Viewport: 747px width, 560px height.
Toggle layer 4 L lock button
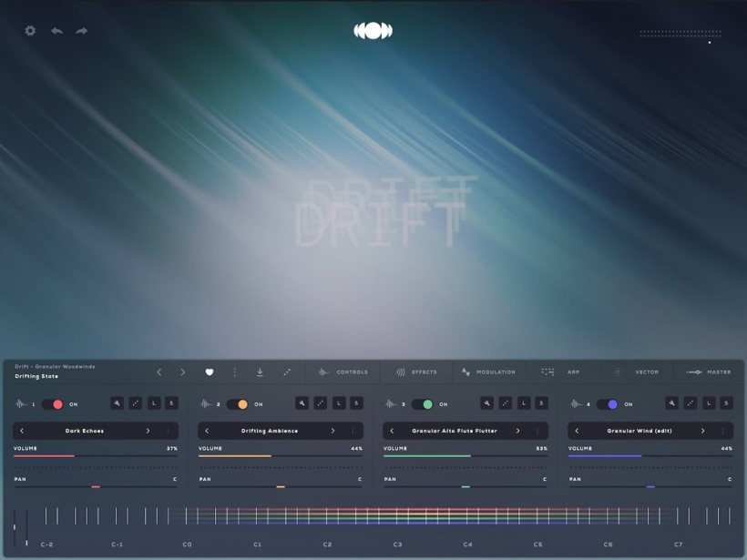pyautogui.click(x=709, y=403)
